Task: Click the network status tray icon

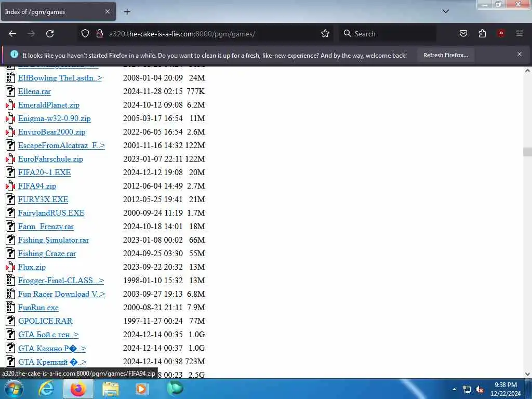Action: (467, 390)
